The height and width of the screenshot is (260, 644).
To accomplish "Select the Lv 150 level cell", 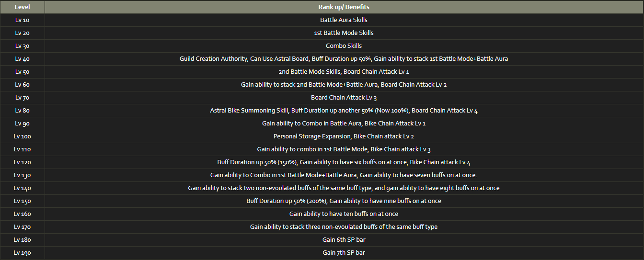I will point(23,201).
